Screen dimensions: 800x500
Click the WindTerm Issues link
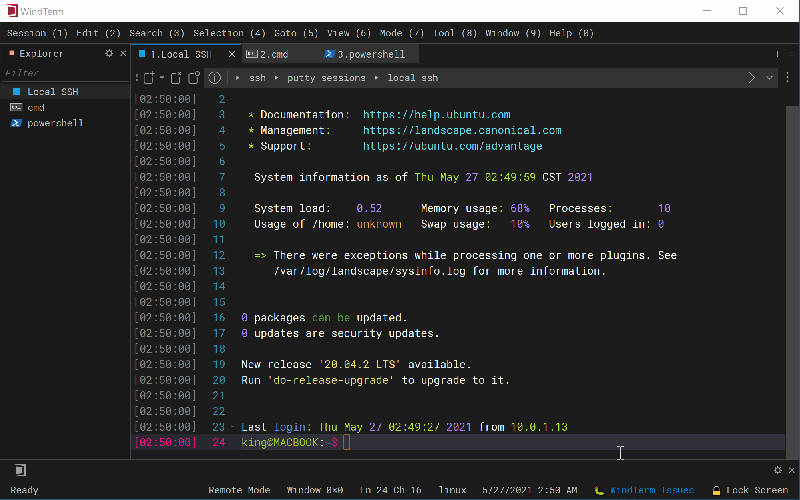pyautogui.click(x=652, y=490)
